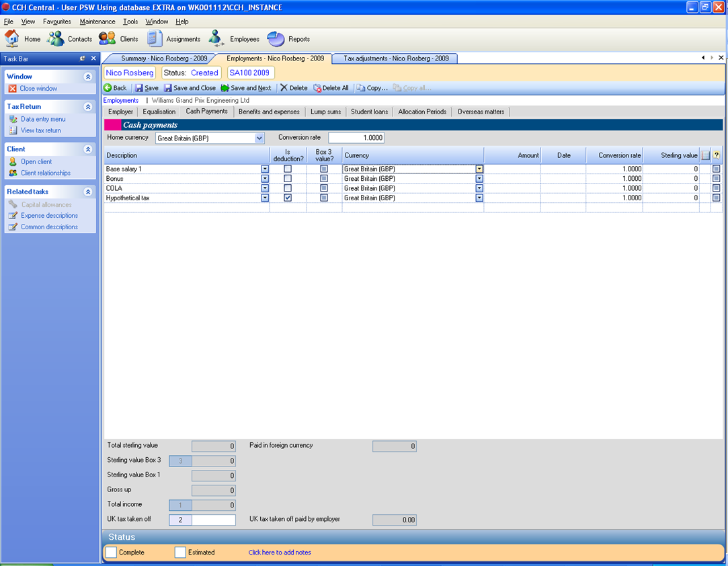Open the Favourites menu

(x=57, y=22)
